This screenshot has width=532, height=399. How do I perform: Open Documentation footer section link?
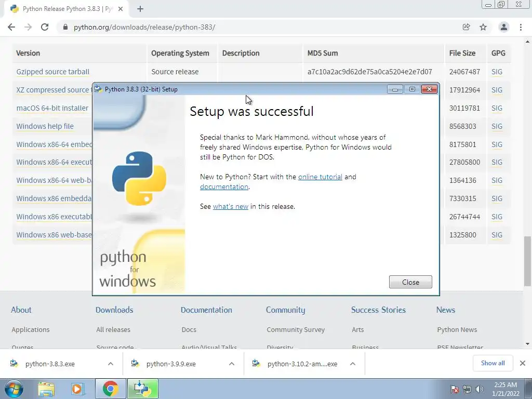click(206, 310)
